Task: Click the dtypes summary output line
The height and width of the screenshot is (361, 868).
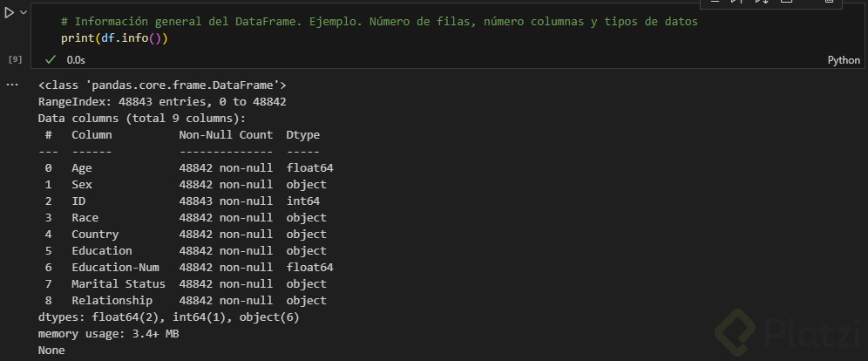Action: [x=168, y=317]
